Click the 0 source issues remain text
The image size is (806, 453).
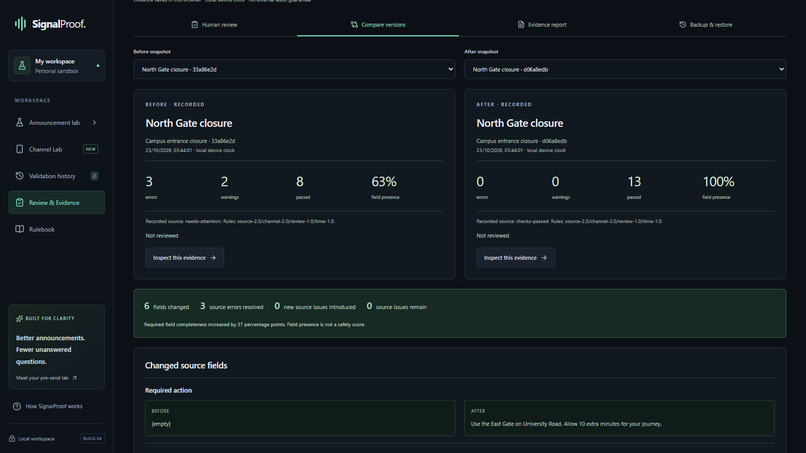tap(396, 306)
